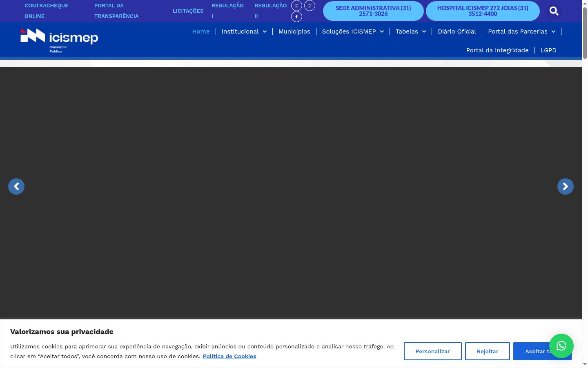Click the Sede Administrativa phone button

pos(373,11)
